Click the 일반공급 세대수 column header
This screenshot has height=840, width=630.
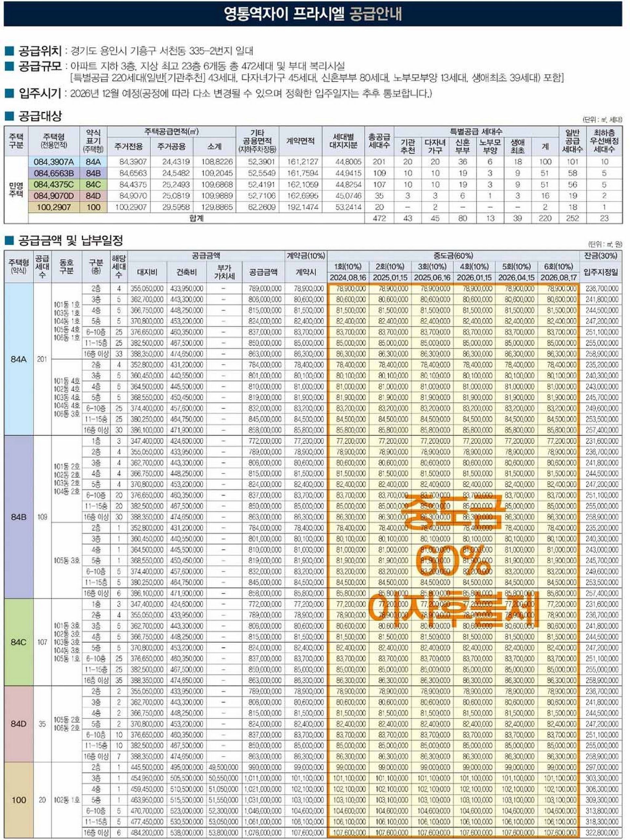[x=573, y=141]
